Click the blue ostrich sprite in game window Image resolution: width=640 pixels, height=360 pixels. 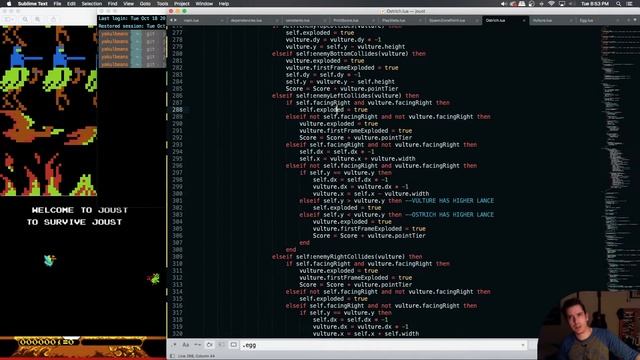[x=49, y=260]
